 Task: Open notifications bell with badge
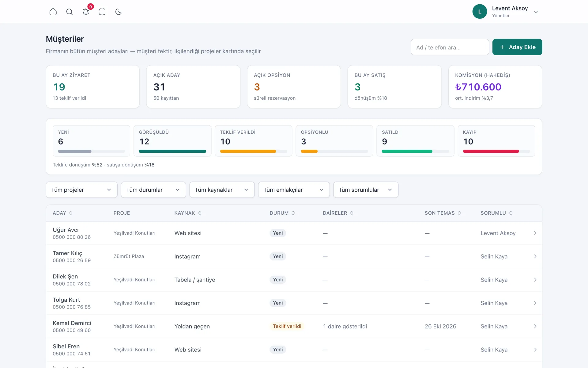pyautogui.click(x=86, y=11)
